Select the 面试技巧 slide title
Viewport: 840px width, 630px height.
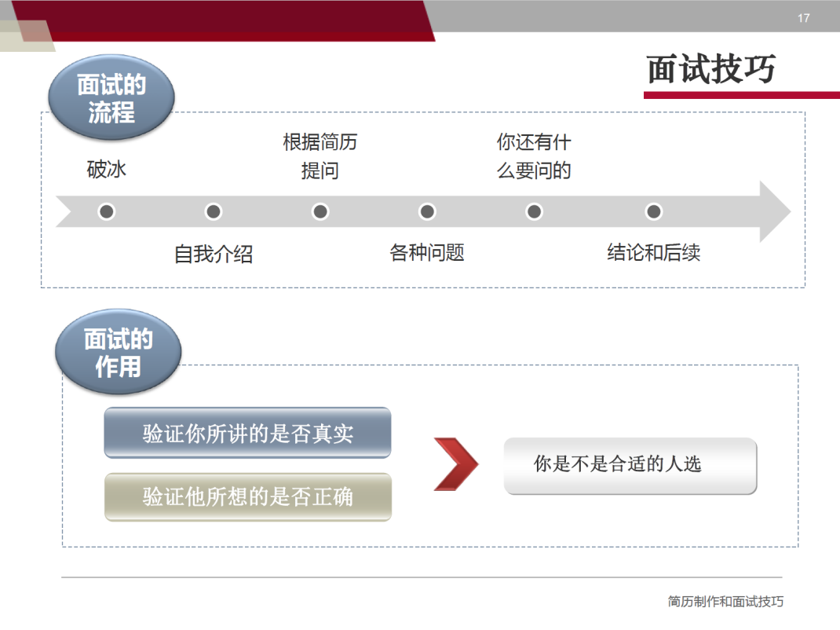pos(710,70)
